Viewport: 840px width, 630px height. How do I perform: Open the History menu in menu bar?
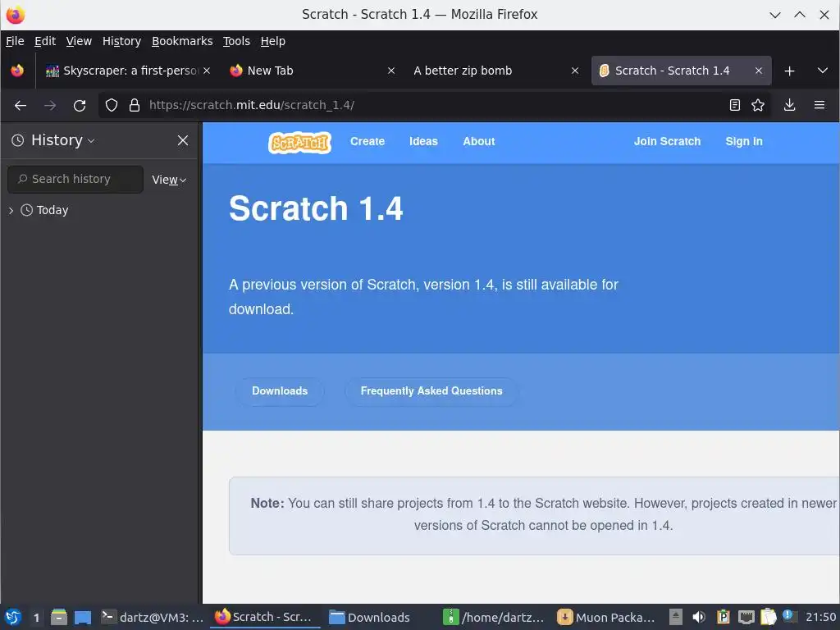(121, 41)
